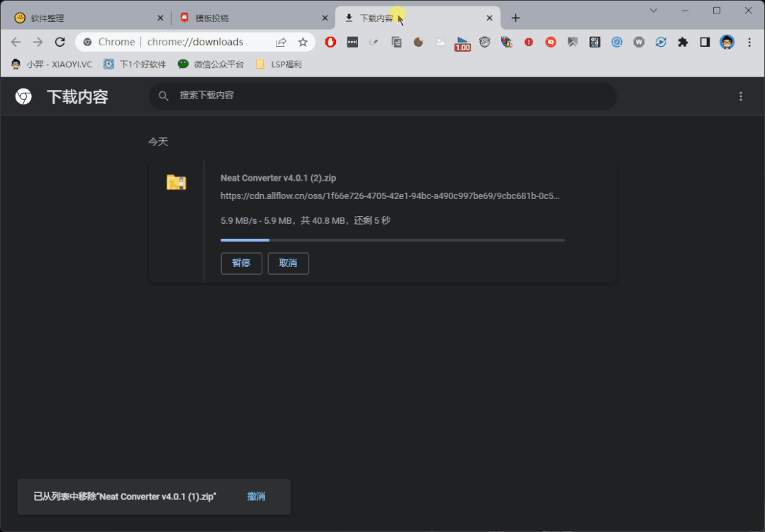Open the Extensions puzzle piece menu
The height and width of the screenshot is (532, 765).
(x=683, y=42)
